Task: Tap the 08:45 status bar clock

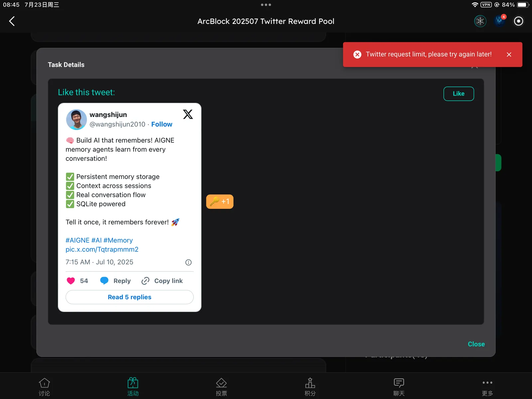Action: [x=11, y=5]
